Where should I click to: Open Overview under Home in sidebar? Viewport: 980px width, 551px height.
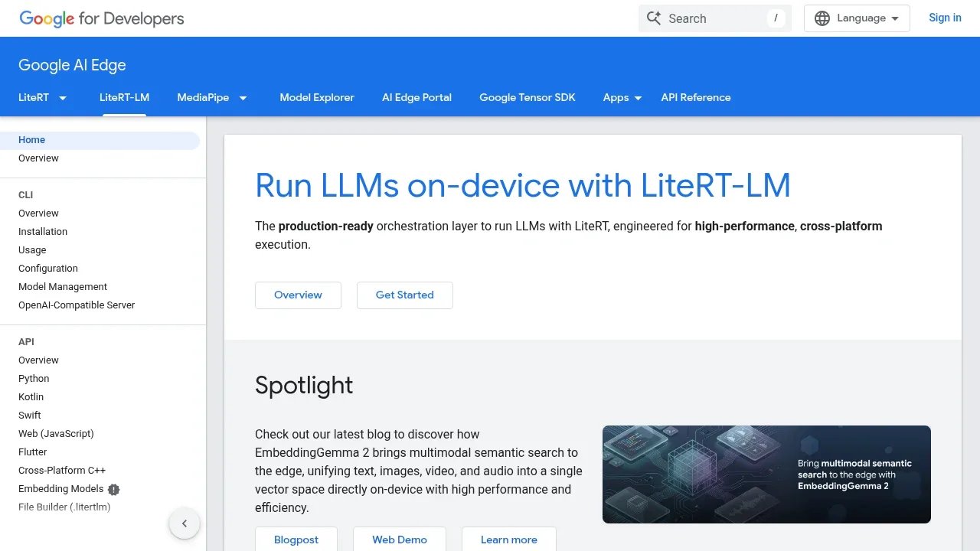point(38,158)
